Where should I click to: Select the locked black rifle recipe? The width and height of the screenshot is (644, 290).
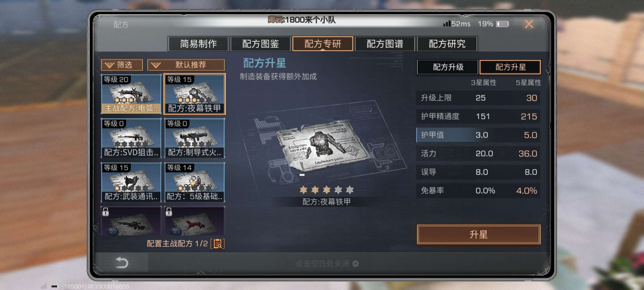[x=131, y=221]
